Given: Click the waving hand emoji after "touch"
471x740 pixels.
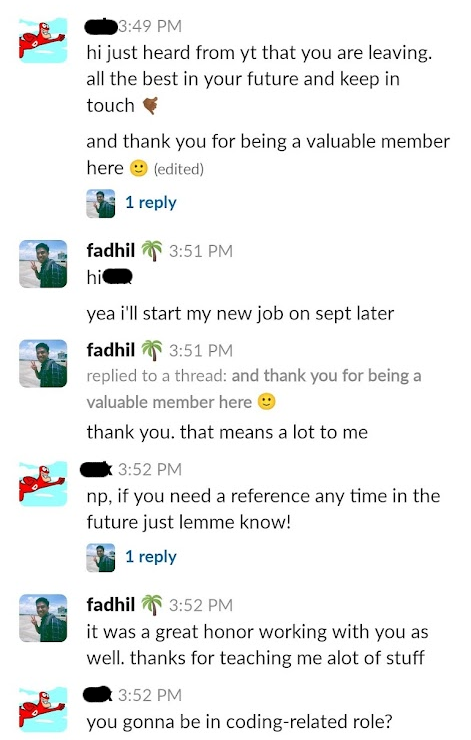Looking at the screenshot, I should pyautogui.click(x=150, y=106).
